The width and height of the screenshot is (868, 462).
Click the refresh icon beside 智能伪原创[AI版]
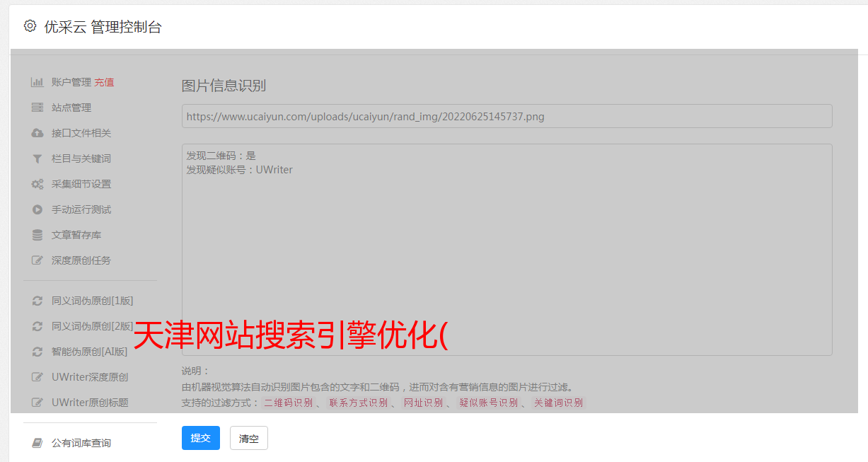pos(37,352)
